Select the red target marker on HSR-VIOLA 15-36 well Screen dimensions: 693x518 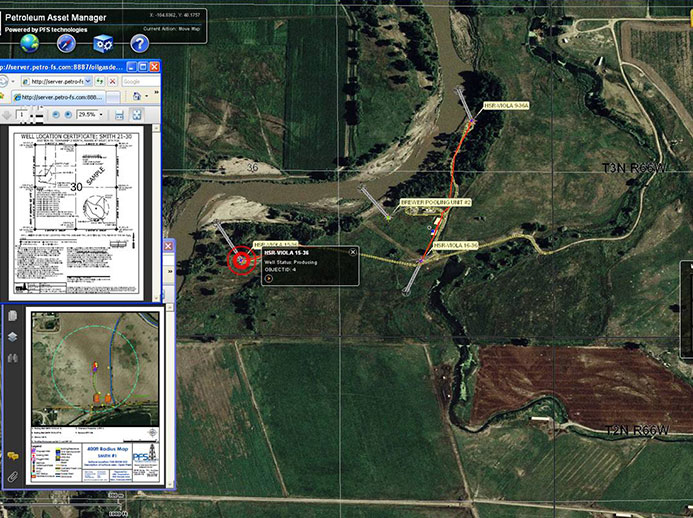click(241, 261)
